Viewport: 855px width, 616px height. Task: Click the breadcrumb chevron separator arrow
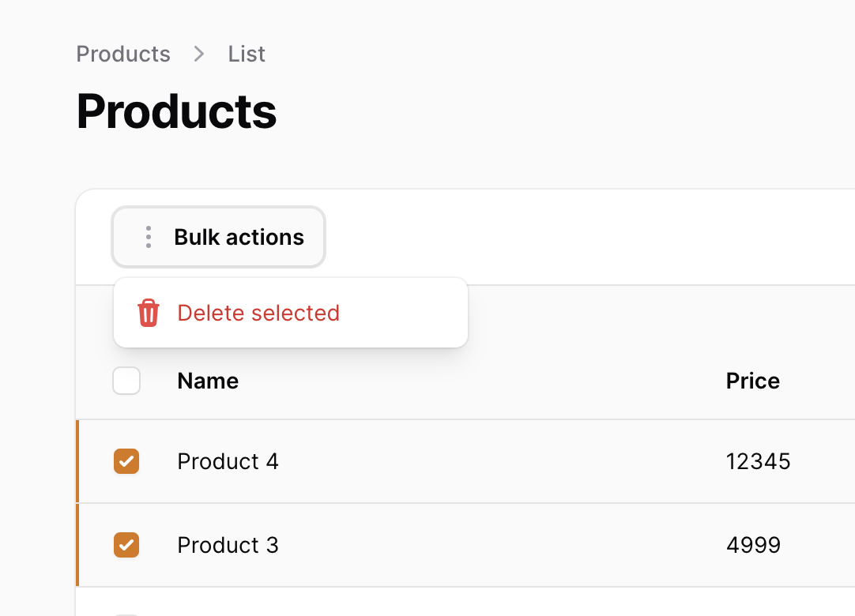tap(199, 54)
